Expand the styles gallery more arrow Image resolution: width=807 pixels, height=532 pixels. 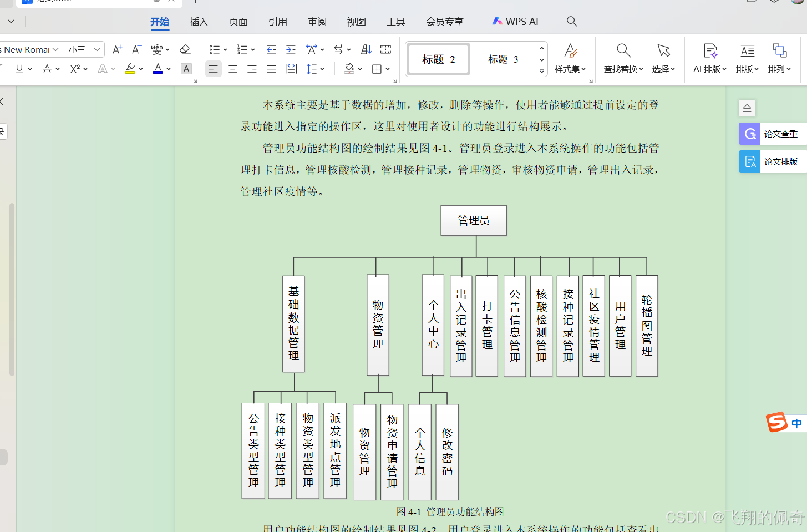click(x=542, y=71)
